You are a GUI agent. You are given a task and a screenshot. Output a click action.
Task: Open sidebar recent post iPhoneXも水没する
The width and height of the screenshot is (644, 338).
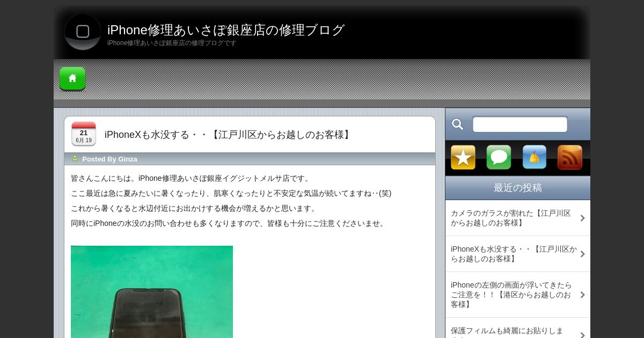514,254
